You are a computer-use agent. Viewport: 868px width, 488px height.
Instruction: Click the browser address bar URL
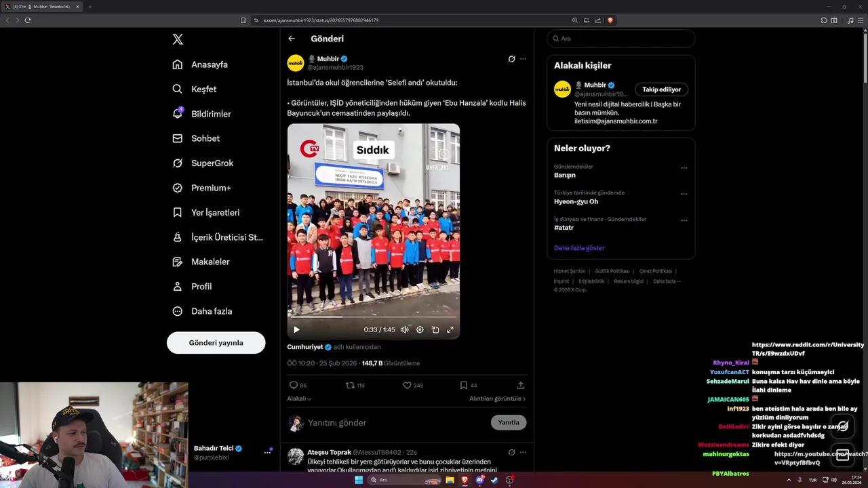pos(321,20)
